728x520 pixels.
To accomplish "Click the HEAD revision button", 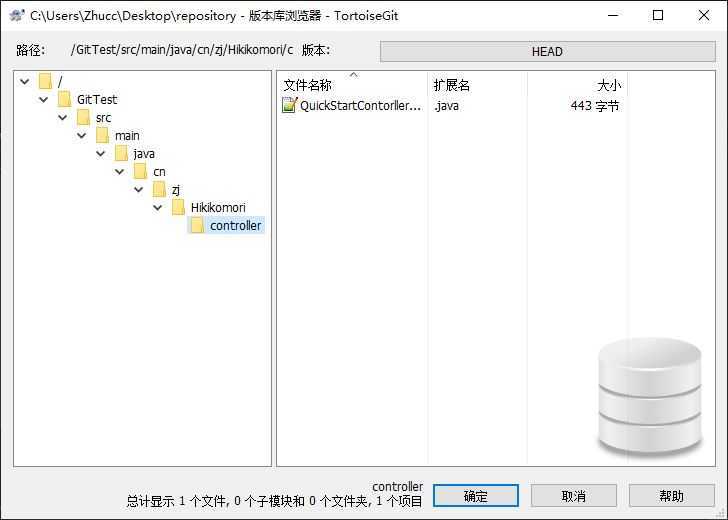I will coord(547,52).
